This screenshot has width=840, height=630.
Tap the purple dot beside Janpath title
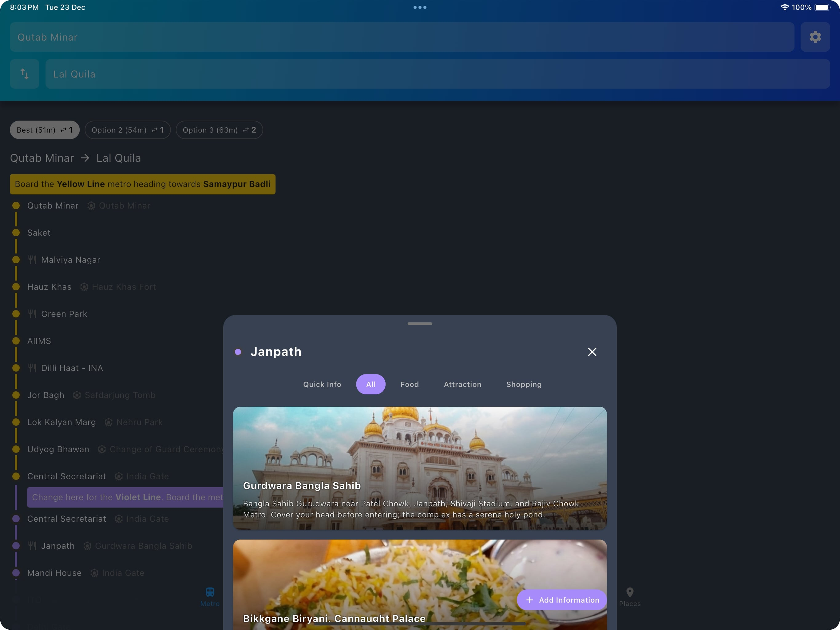point(238,352)
